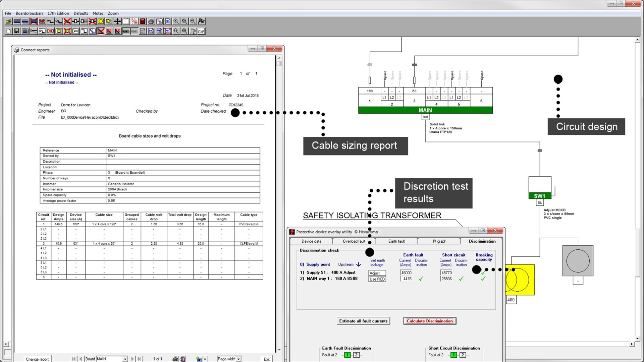Open the Word export dropdown arrow
Image resolution: width=644 pixels, height=362 pixels.
[205, 359]
